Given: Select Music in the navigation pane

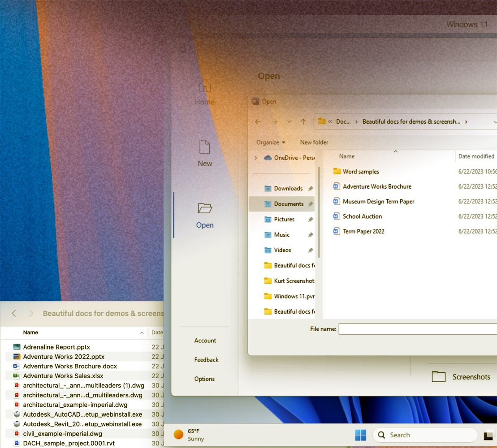Looking at the screenshot, I should tap(277, 235).
